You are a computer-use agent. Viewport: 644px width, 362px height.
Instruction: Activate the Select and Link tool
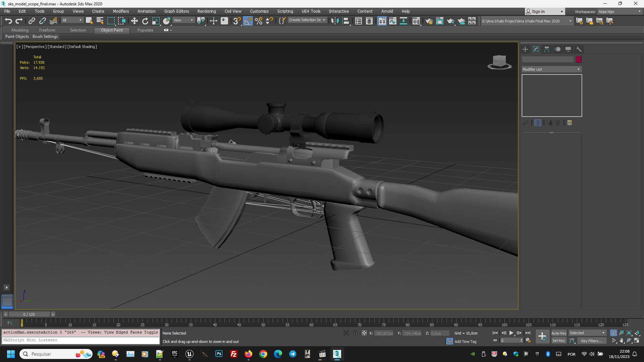coord(32,21)
